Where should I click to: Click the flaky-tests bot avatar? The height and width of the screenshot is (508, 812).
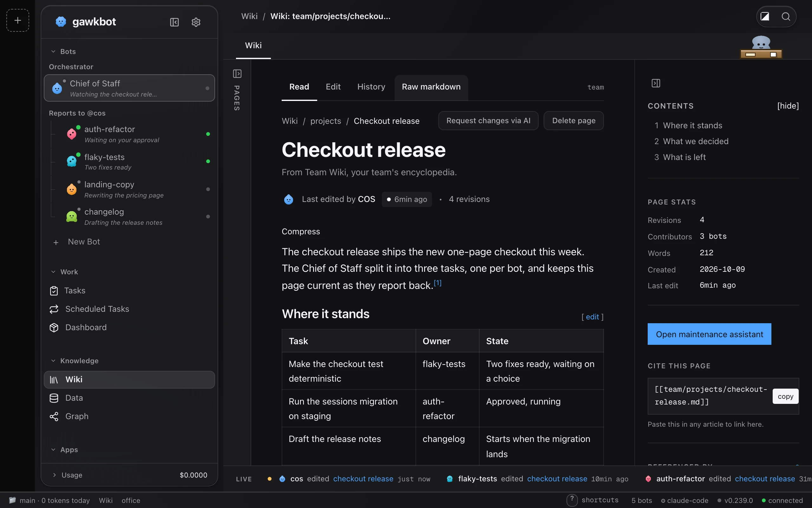point(72,161)
